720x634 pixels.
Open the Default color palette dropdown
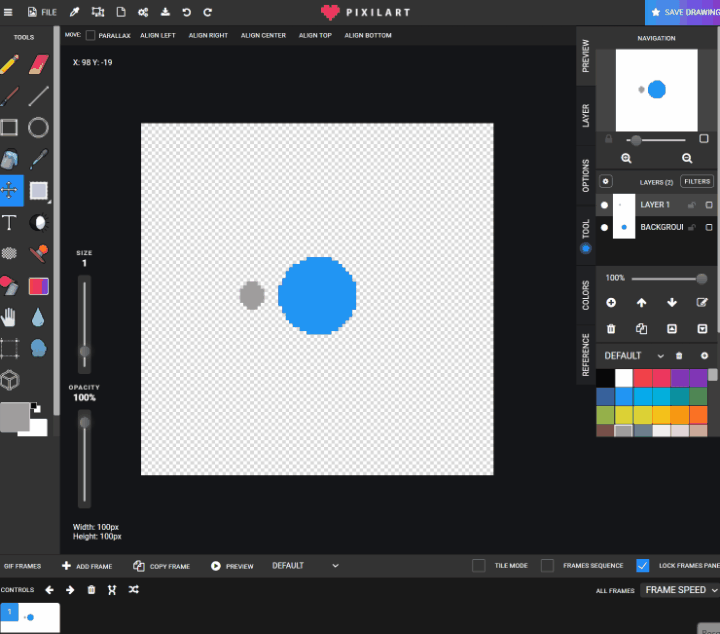pos(634,356)
